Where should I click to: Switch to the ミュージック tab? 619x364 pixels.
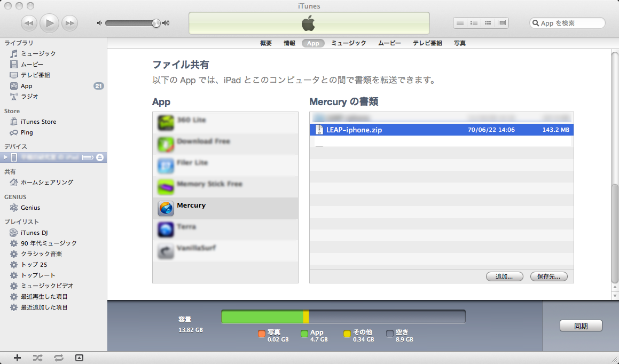tap(349, 43)
